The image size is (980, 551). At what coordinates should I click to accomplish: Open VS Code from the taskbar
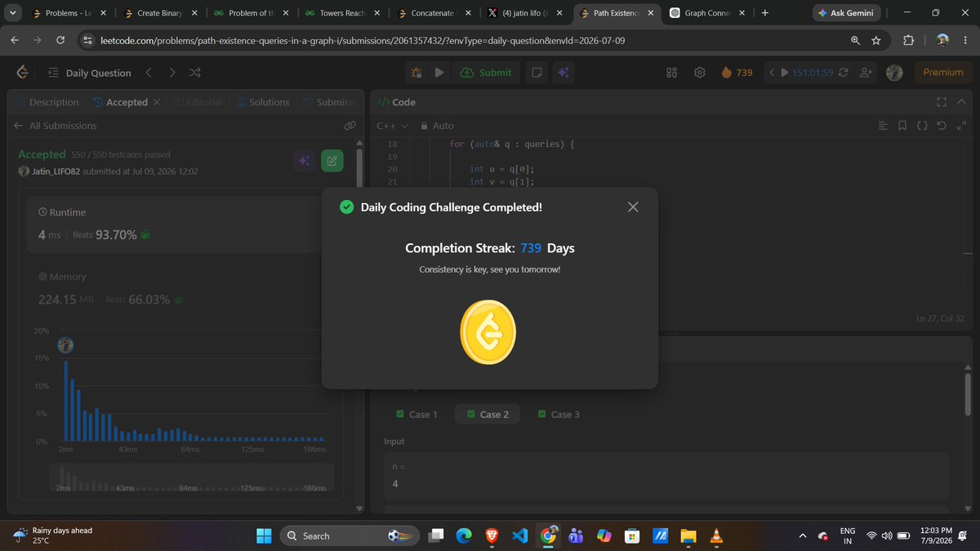[520, 535]
